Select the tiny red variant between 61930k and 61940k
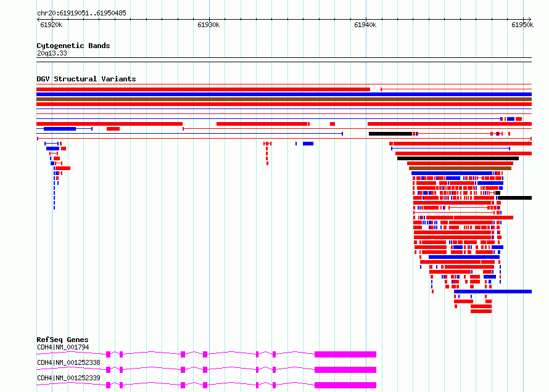The image size is (549, 392). [332, 124]
